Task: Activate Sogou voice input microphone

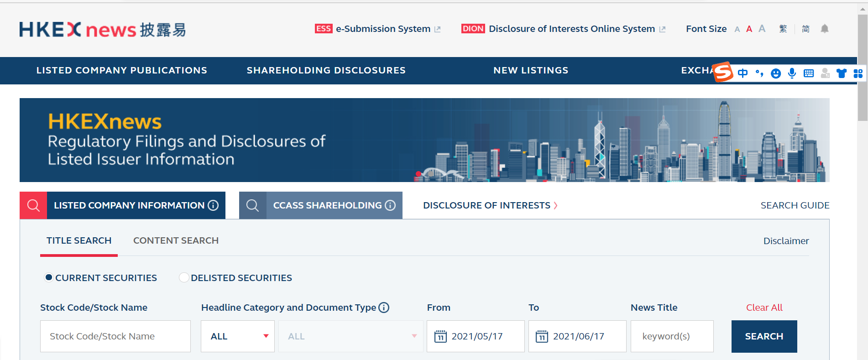Action: tap(792, 73)
